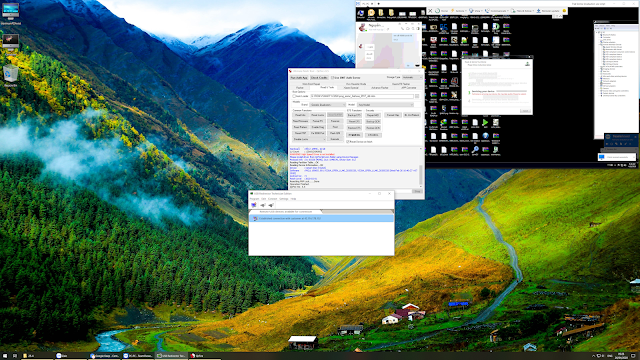Image resolution: width=640 pixels, height=360 pixels.
Task: Open the green play icon on remote desktop
Action: 485,122
